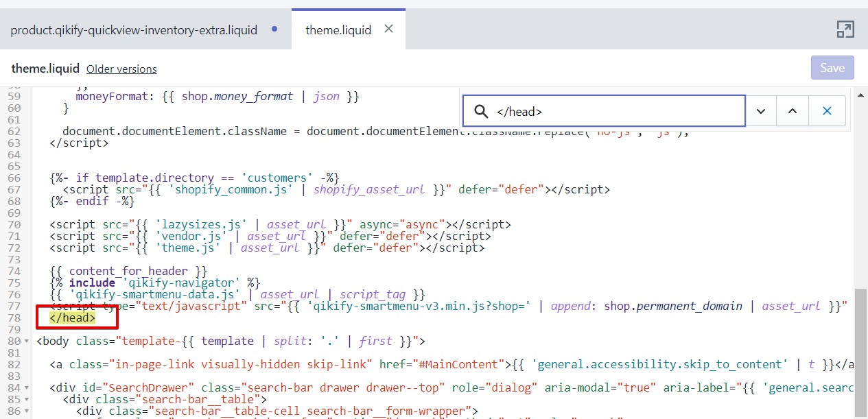Collapse the body tag at line 80
868x419 pixels.
27,342
